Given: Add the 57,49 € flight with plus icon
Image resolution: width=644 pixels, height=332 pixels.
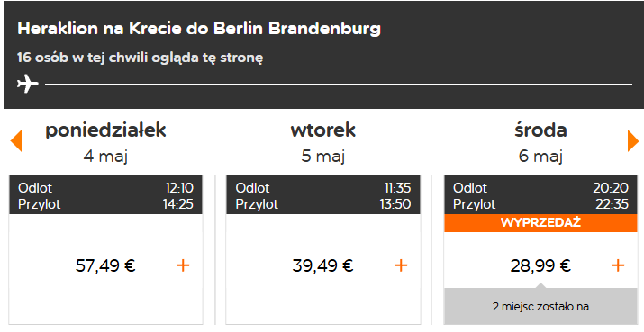Looking at the screenshot, I should point(183,265).
